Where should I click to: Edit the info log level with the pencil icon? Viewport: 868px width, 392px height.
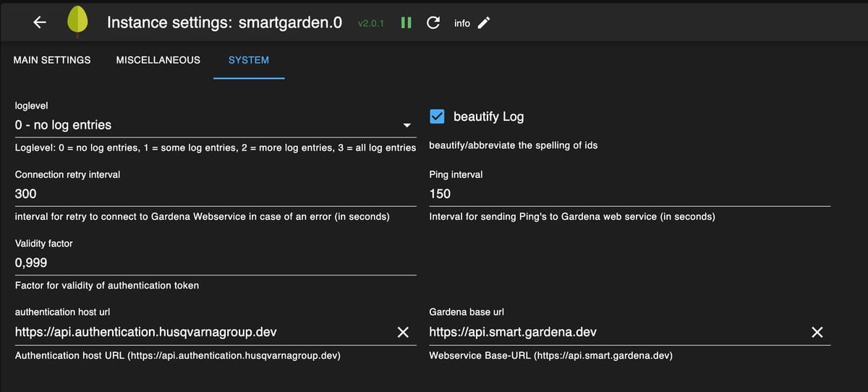point(485,23)
